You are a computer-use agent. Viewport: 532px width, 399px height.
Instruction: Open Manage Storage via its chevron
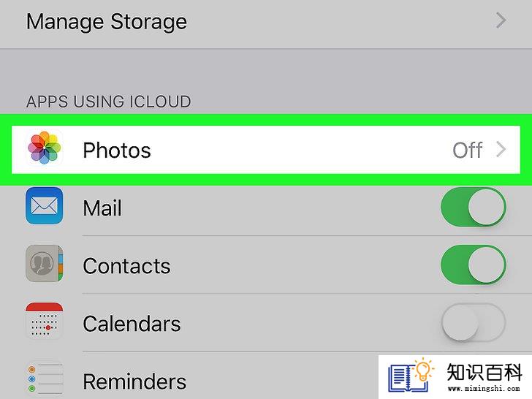501,20
